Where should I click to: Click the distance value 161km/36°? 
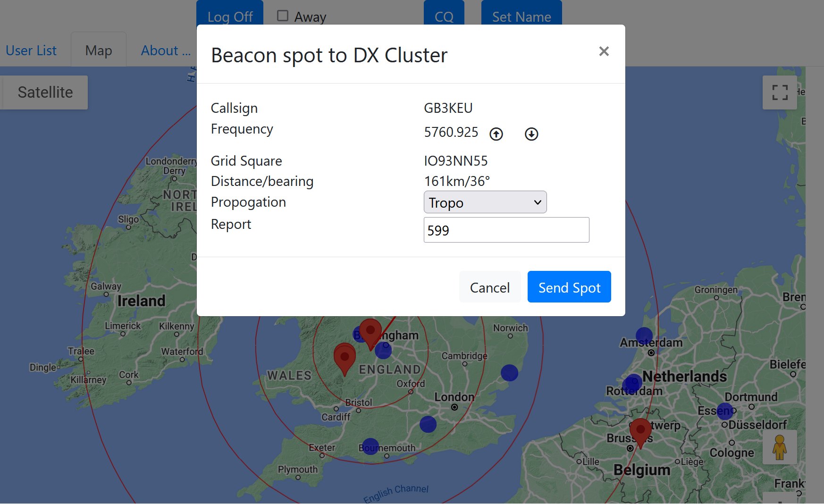pyautogui.click(x=457, y=181)
